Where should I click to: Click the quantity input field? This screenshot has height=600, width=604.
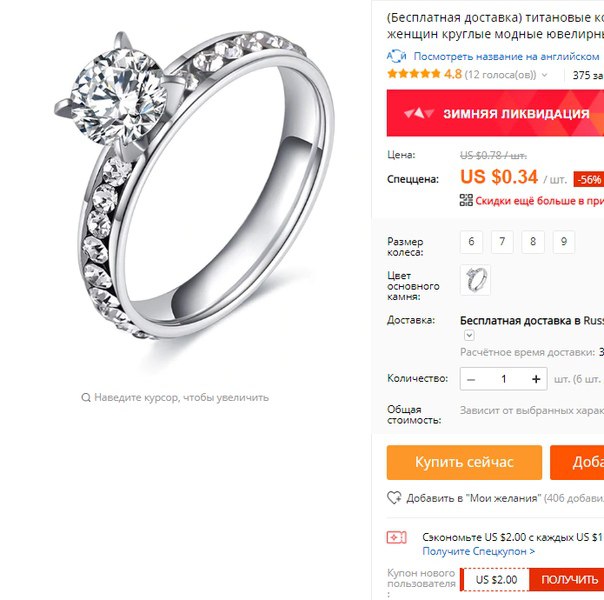click(x=503, y=379)
